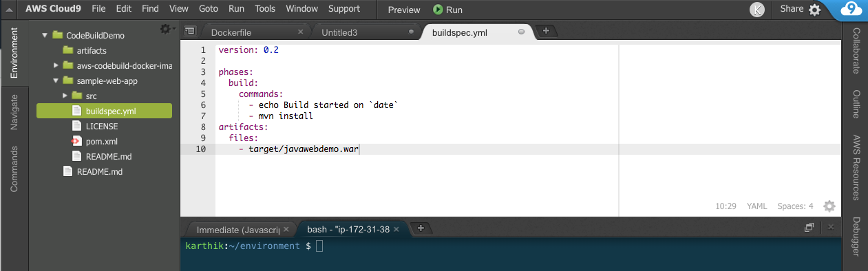Click the Preview button
This screenshot has height=271, width=868.
point(404,10)
